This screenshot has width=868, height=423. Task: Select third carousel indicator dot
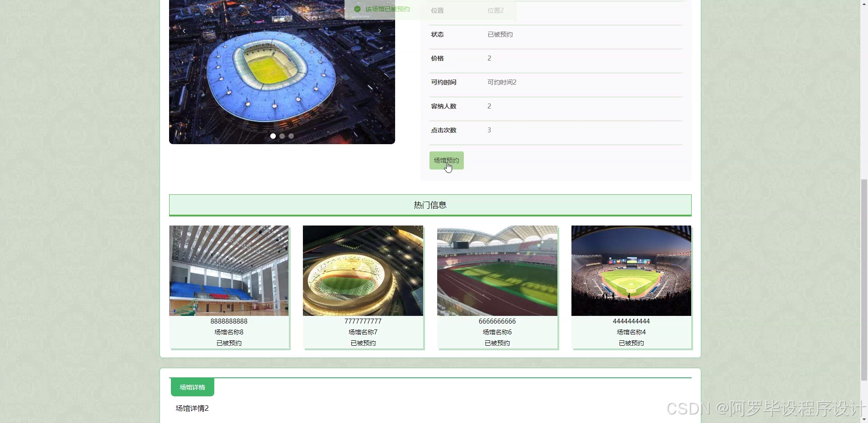[x=291, y=136]
